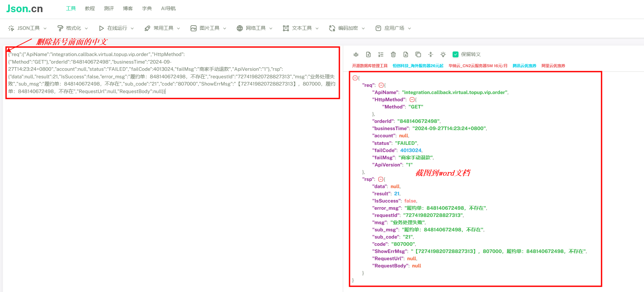Click the "727419820728827313" requestId value
The height and width of the screenshot is (292, 644).
tap(433, 215)
